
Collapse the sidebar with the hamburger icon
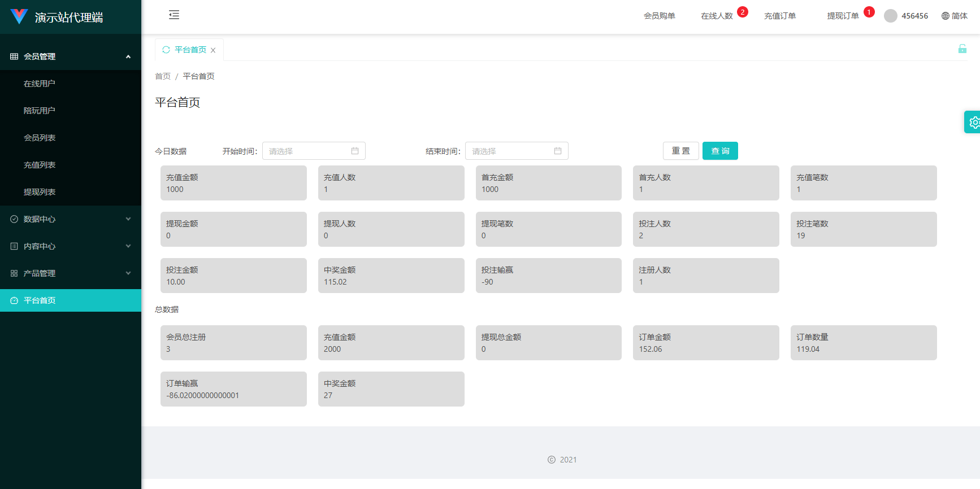[174, 15]
